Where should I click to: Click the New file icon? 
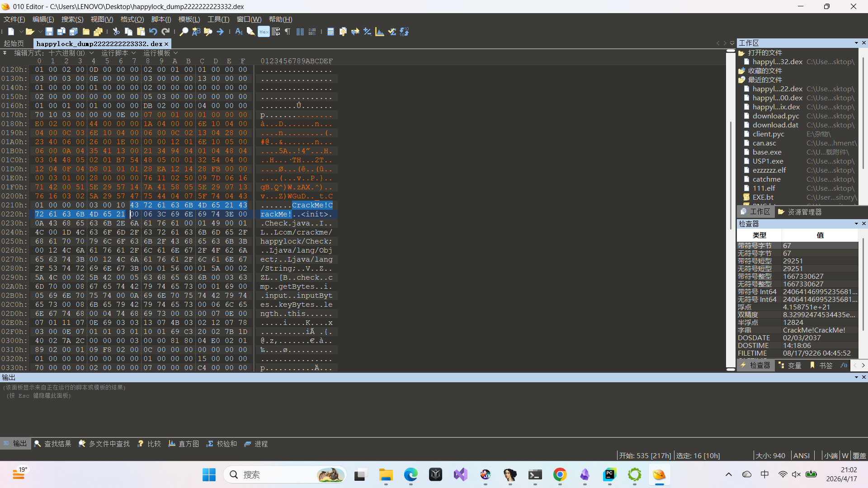pos(11,32)
